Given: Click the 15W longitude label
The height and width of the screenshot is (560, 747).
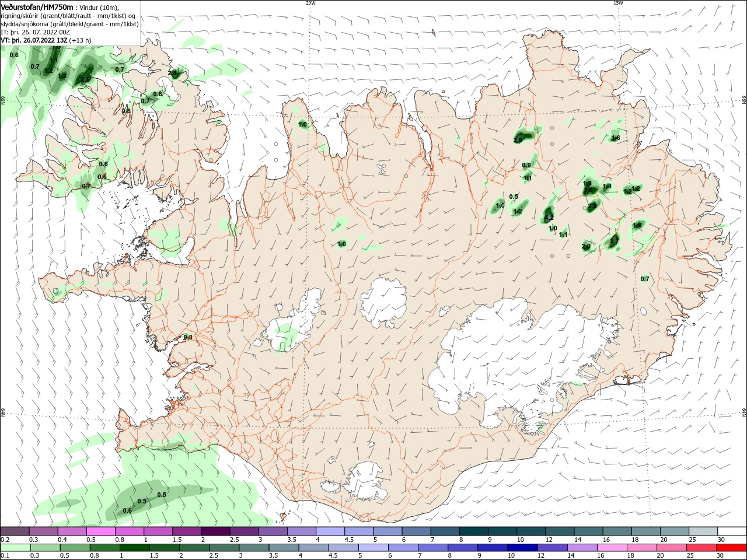Looking at the screenshot, I should 618,3.
